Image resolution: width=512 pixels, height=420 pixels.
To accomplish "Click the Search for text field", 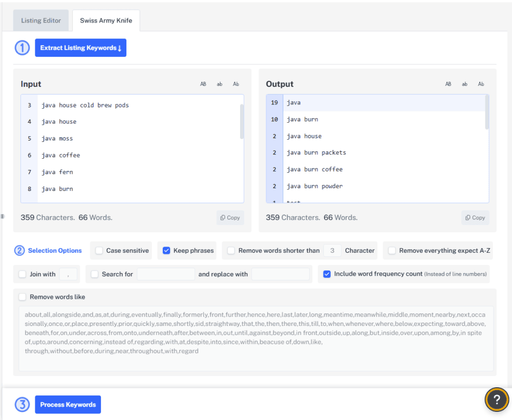I will [x=166, y=274].
